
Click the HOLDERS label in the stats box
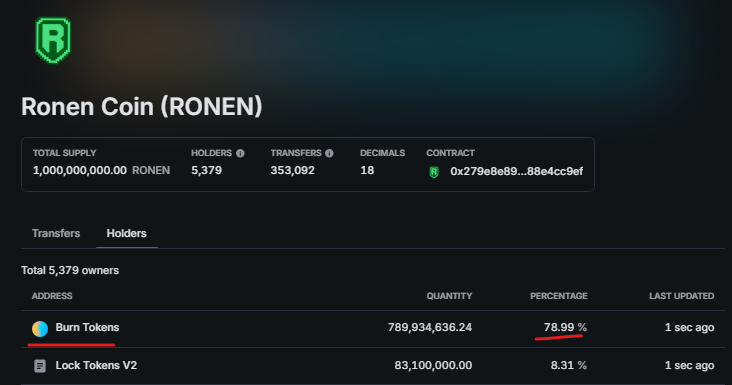[211, 153]
